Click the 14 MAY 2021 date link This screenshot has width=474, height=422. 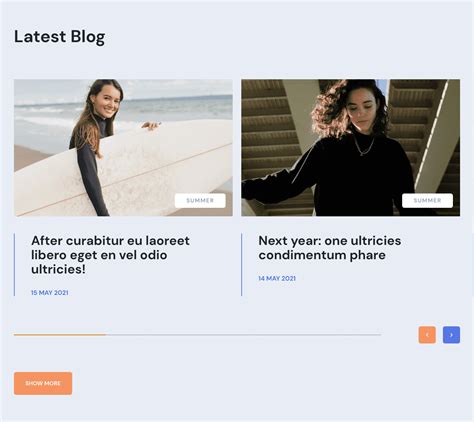coord(277,278)
